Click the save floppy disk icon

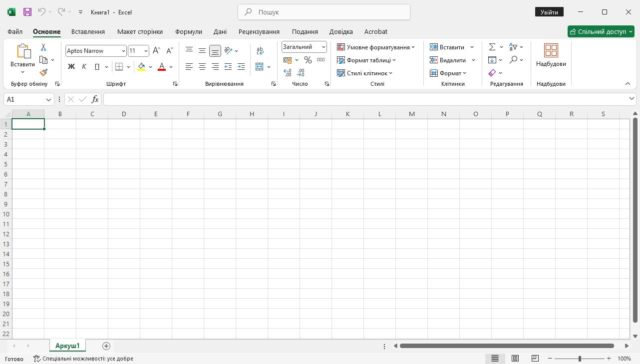point(27,12)
